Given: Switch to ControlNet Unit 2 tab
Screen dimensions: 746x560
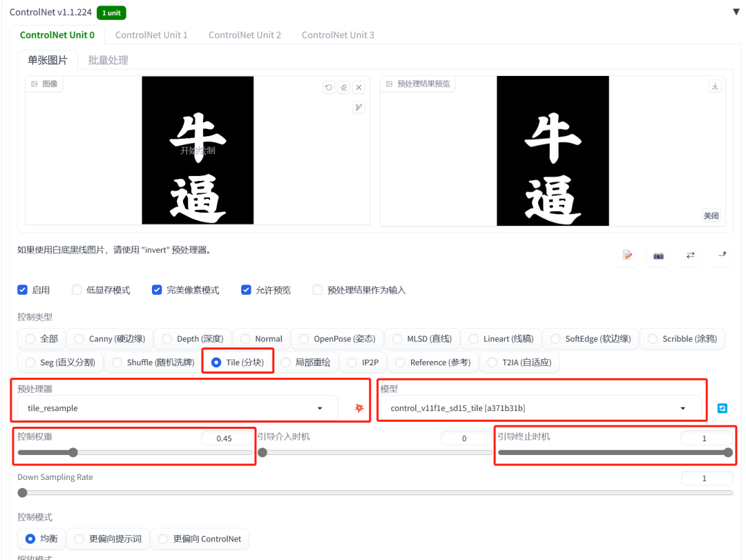Looking at the screenshot, I should point(245,35).
